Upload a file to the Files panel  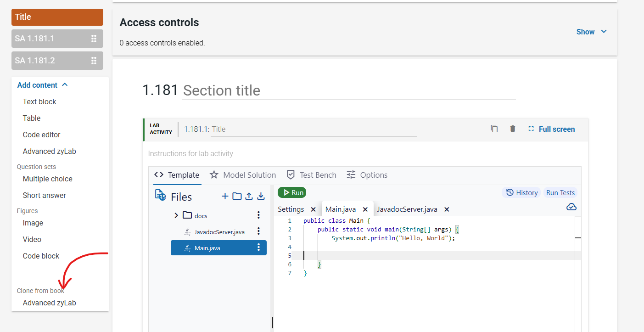click(x=248, y=196)
